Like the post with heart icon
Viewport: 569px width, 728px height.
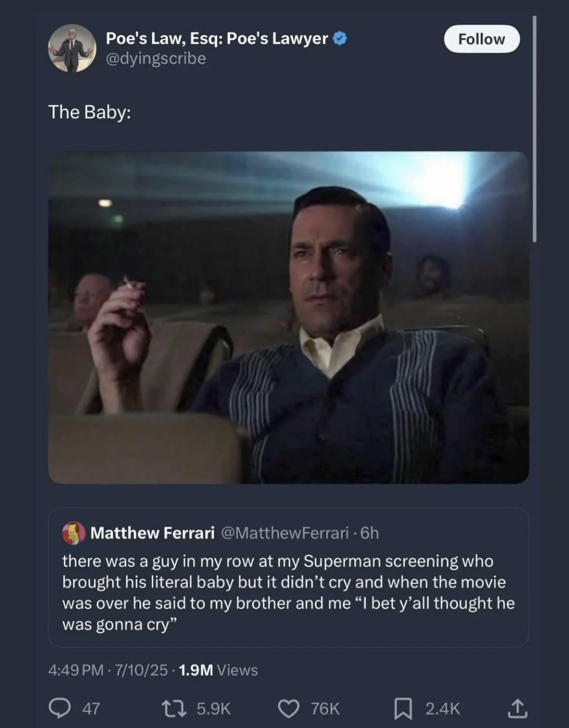click(288, 708)
